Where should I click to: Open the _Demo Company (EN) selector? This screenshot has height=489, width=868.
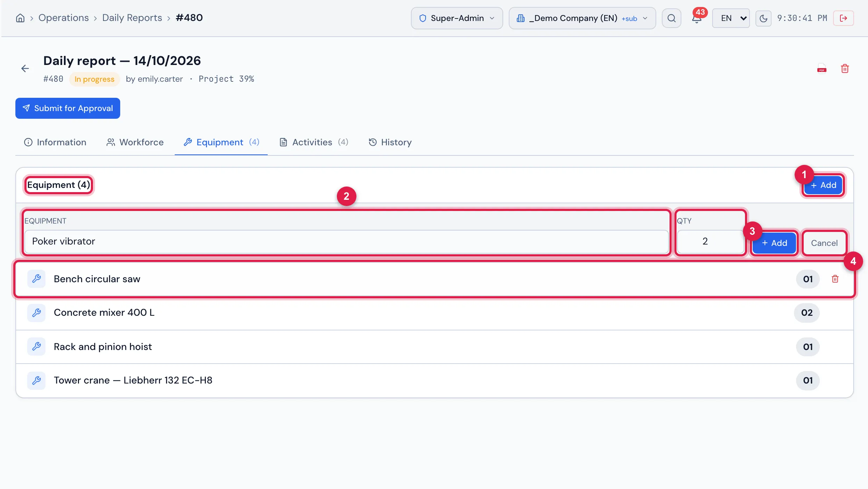582,18
